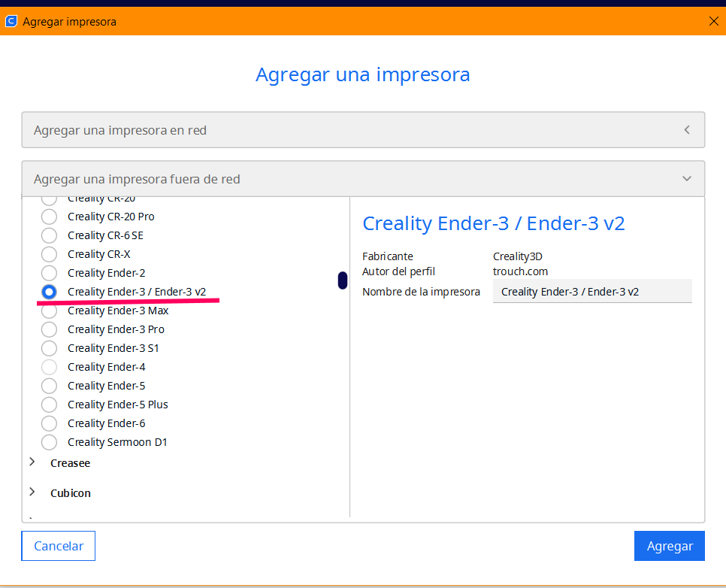Click the Creality Ender-3 / Ender-3 v2 heading
Screen dimensions: 726x588
click(x=494, y=223)
